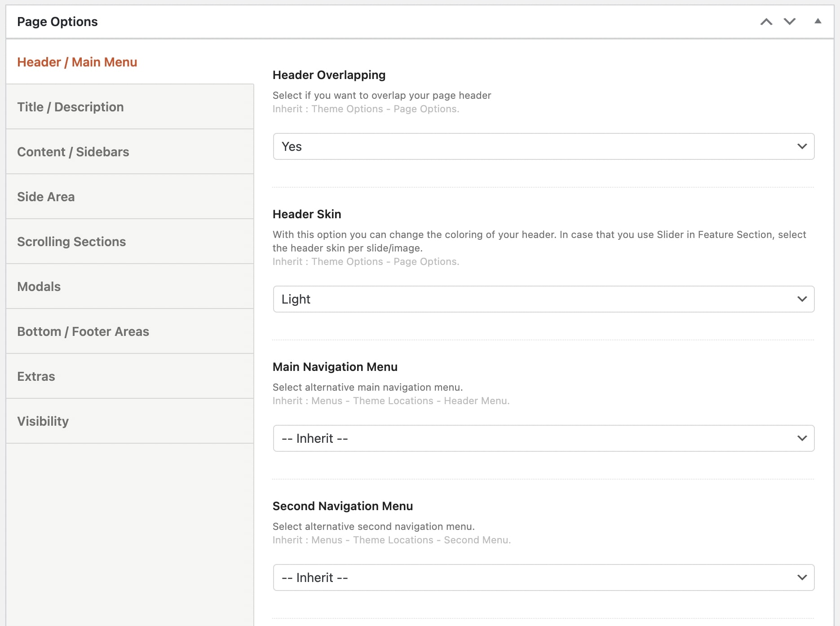Select the Header / Main Menu tab
840x626 pixels.
tap(77, 62)
